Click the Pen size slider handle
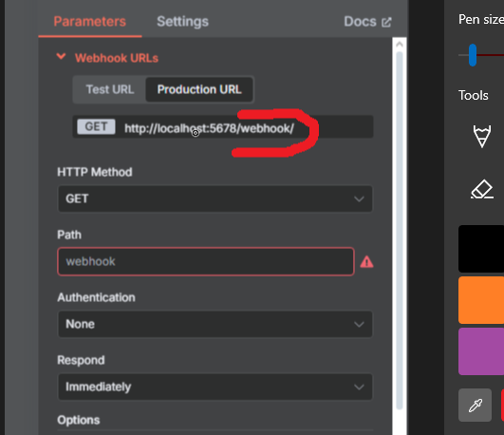 point(472,55)
